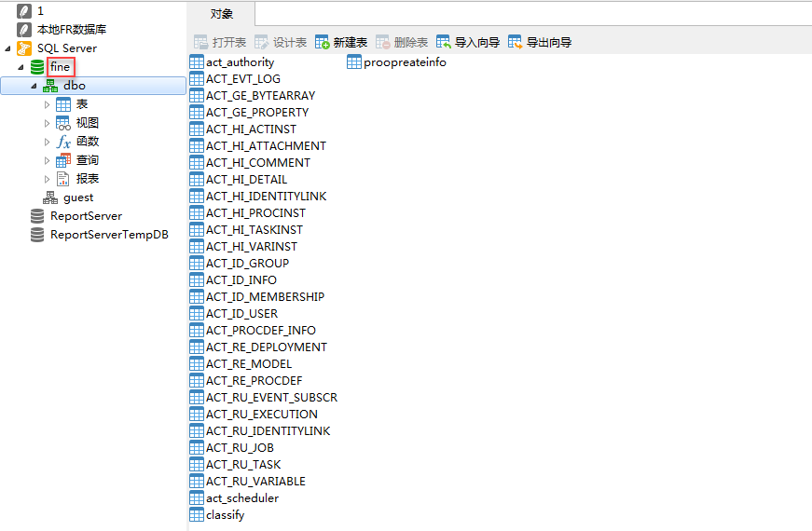812x531 pixels.
Task: Select the ACT_RE_DEPLOYMENT table
Action: [x=267, y=347]
